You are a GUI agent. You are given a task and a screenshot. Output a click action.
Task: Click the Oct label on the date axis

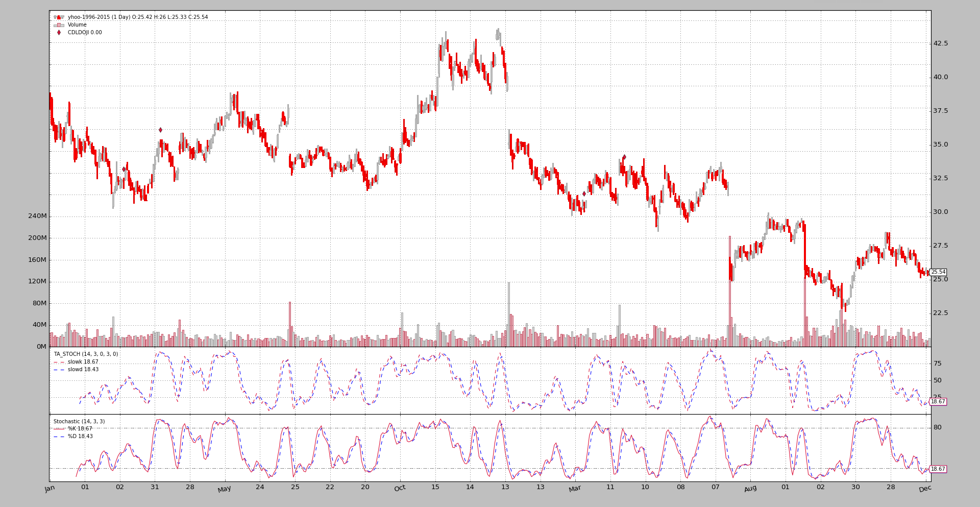[x=400, y=488]
